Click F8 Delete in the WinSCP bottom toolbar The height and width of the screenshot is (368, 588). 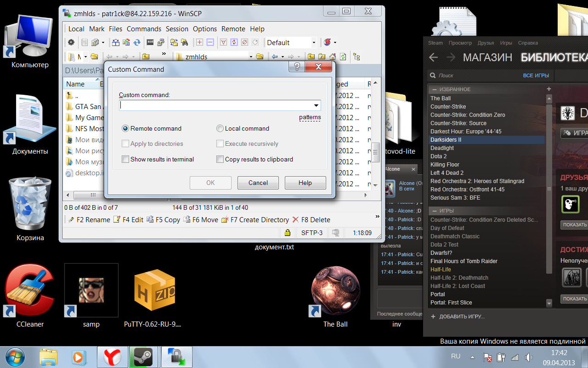coord(311,220)
